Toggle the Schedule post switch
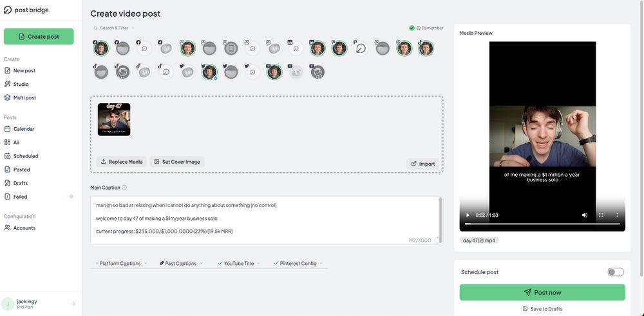 click(x=616, y=272)
